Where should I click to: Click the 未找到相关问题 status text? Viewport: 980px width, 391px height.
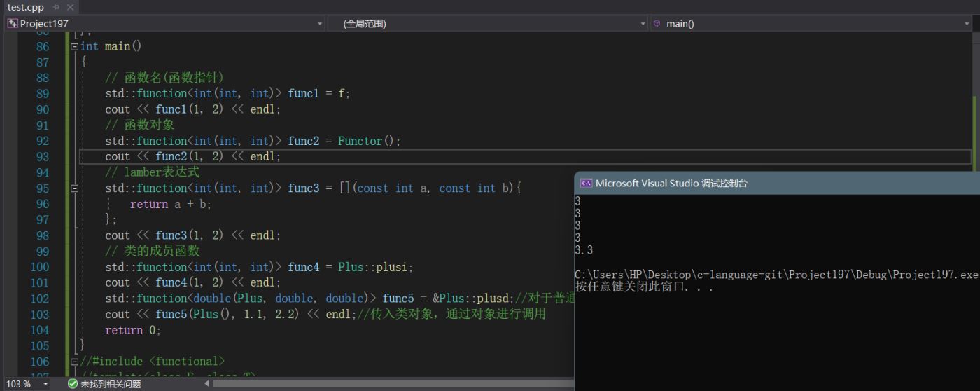pyautogui.click(x=111, y=384)
